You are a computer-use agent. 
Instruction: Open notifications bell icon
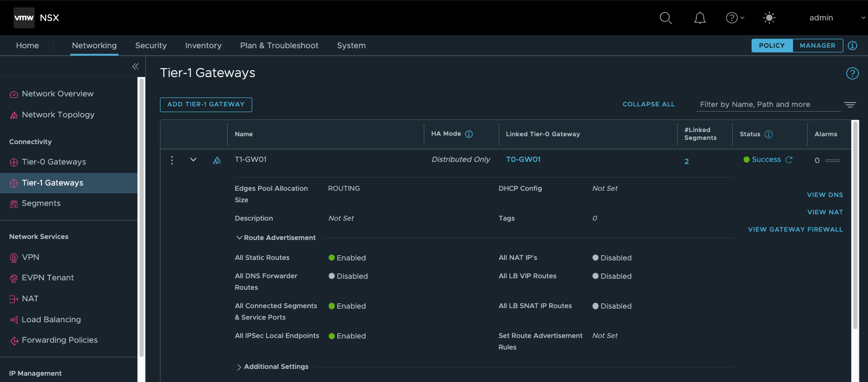[x=700, y=18]
